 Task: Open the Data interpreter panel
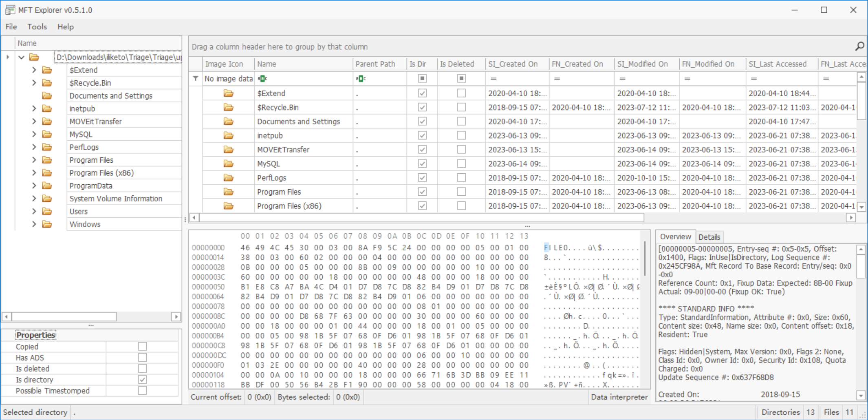point(619,397)
